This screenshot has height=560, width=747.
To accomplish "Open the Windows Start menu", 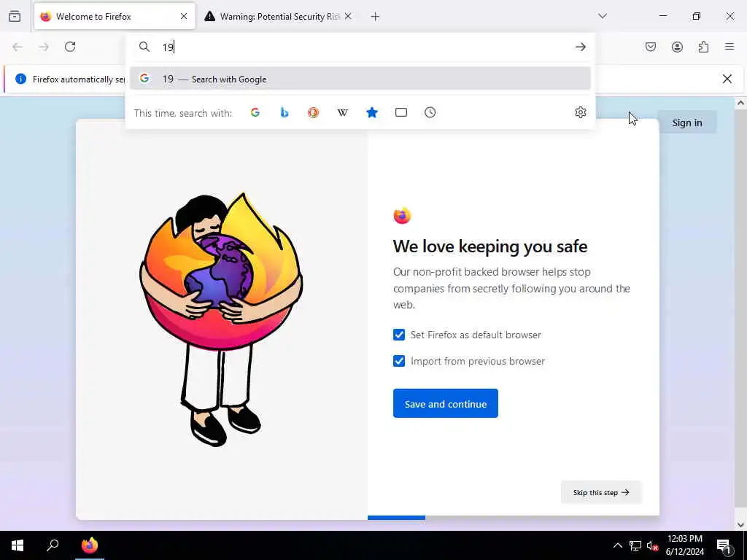I will [18, 545].
